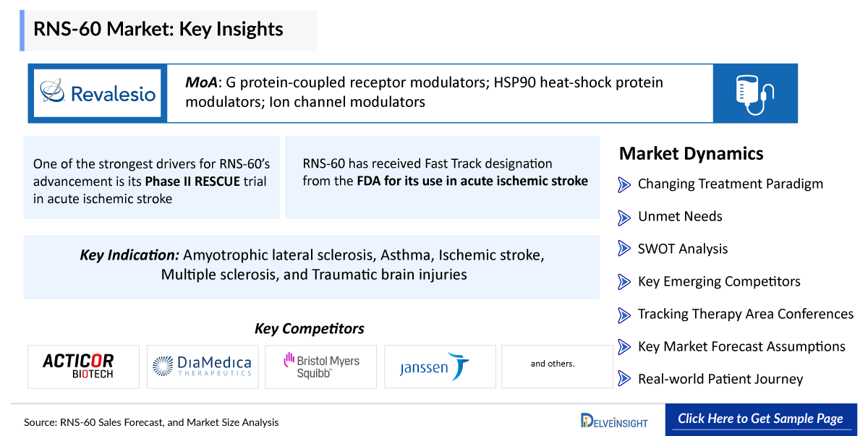
Task: Click the Bristol Myers Squibb logo
Action: (321, 366)
